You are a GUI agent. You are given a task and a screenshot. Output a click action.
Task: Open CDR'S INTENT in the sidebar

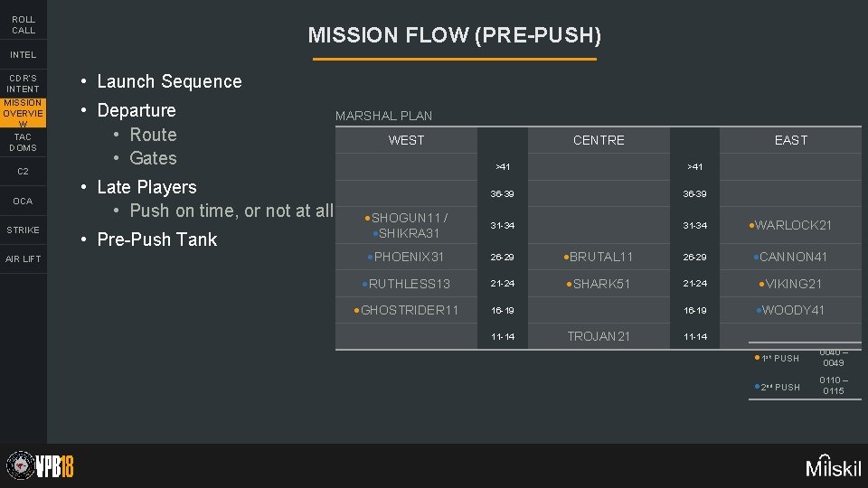(24, 83)
